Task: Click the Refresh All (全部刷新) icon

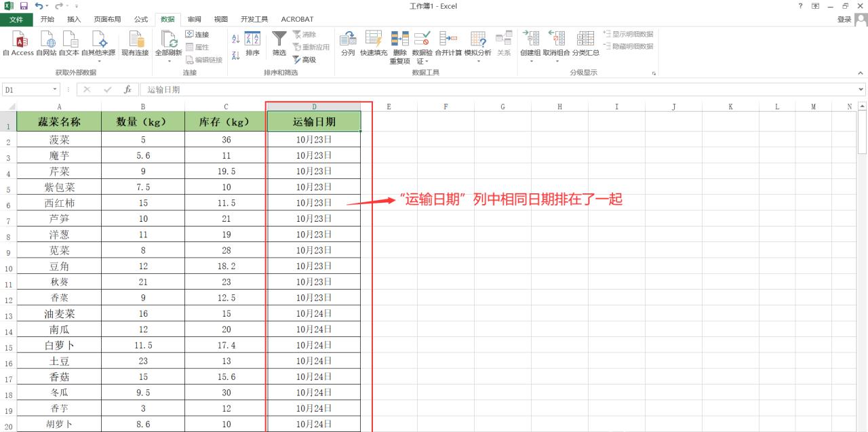Action: [x=168, y=39]
